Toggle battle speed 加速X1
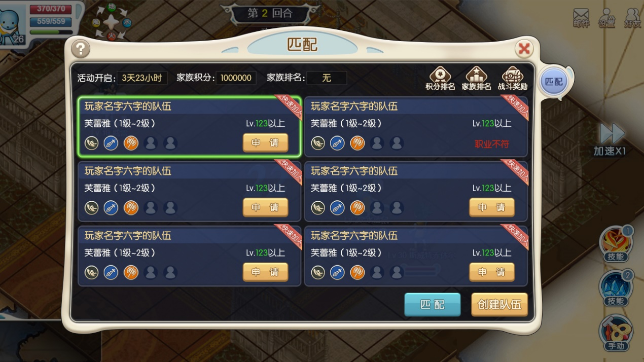 [x=612, y=139]
